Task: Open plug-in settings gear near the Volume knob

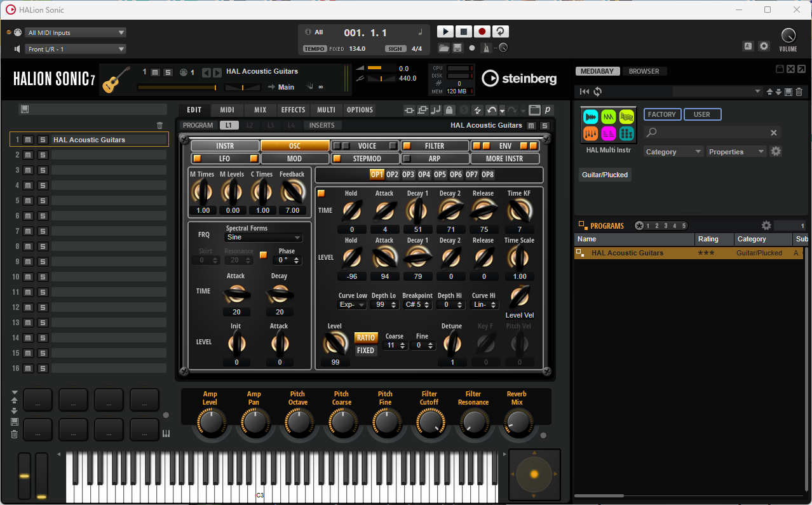Action: 764,46
